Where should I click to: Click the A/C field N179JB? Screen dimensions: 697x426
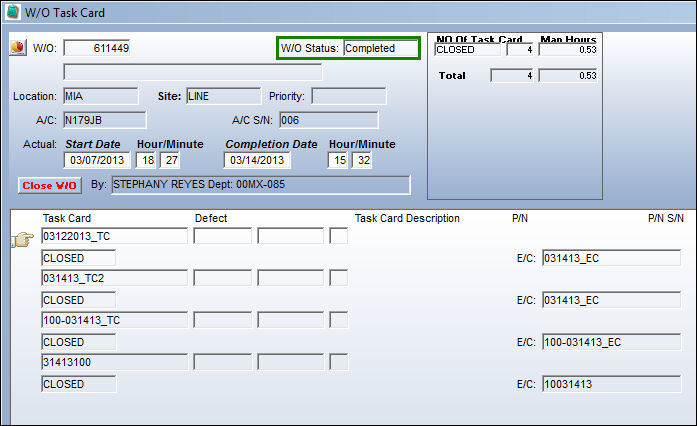[x=104, y=120]
